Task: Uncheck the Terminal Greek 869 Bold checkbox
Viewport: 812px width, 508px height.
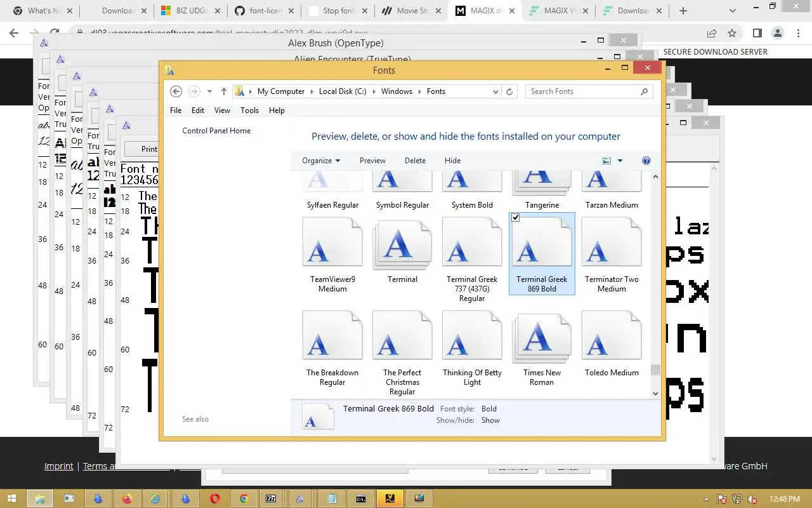Action: coord(516,218)
